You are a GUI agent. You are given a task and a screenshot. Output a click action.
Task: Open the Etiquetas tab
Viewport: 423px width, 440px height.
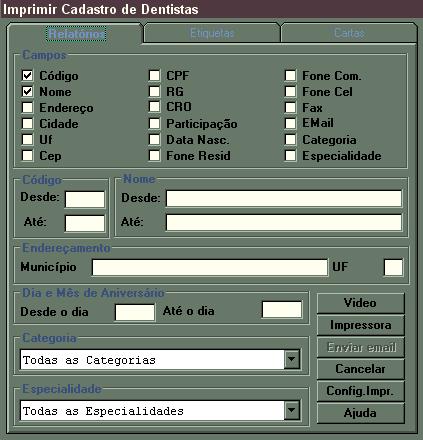point(212,33)
